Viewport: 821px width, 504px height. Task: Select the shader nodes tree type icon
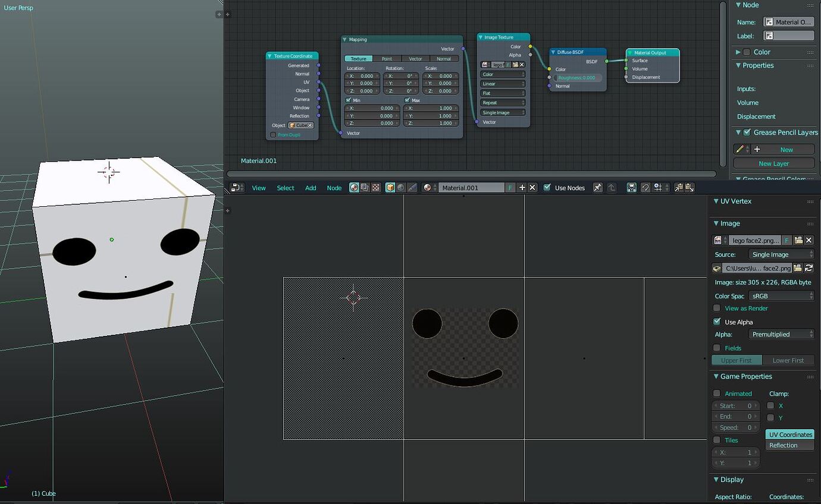coord(354,188)
